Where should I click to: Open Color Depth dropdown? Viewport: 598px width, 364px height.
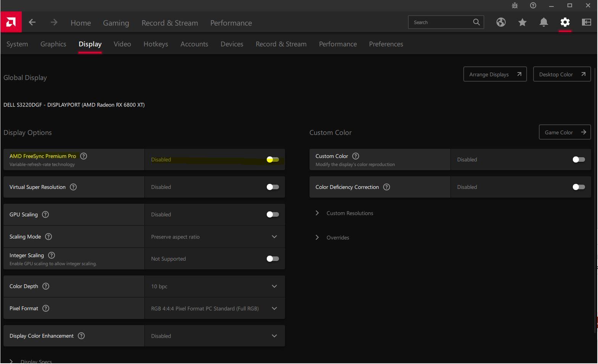click(x=215, y=286)
